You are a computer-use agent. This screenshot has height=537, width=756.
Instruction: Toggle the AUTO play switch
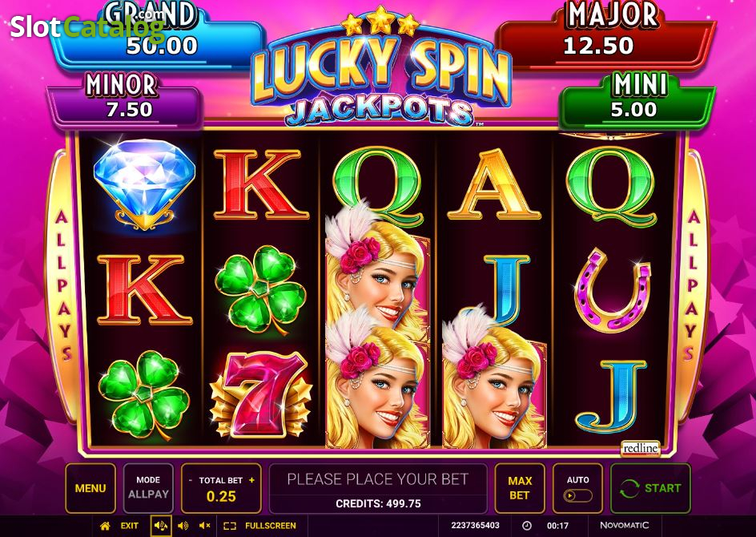577,495
